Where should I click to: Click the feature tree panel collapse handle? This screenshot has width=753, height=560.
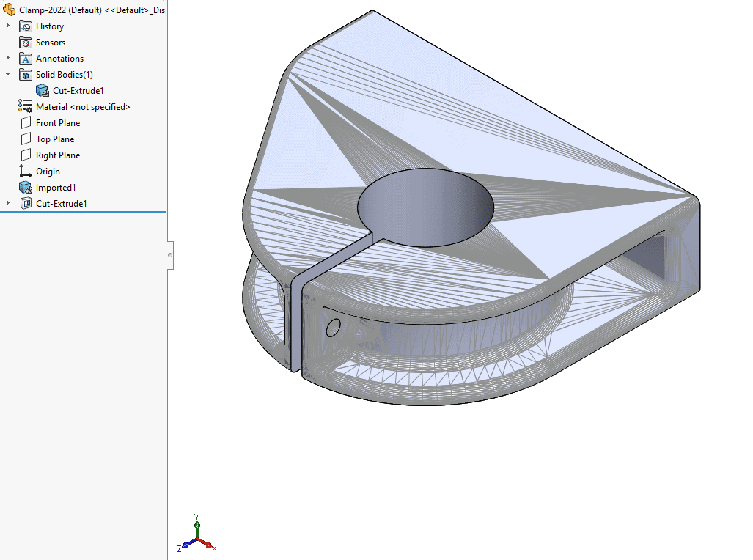(x=170, y=255)
